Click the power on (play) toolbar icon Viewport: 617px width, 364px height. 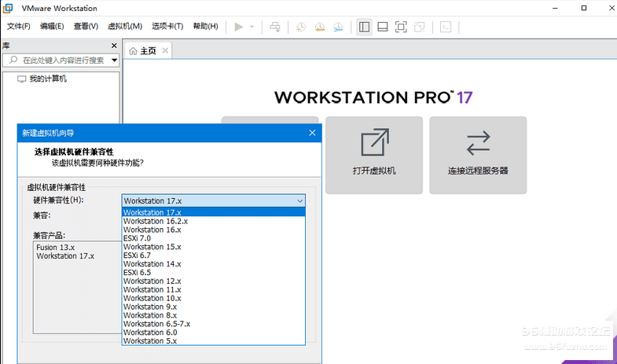point(239,26)
